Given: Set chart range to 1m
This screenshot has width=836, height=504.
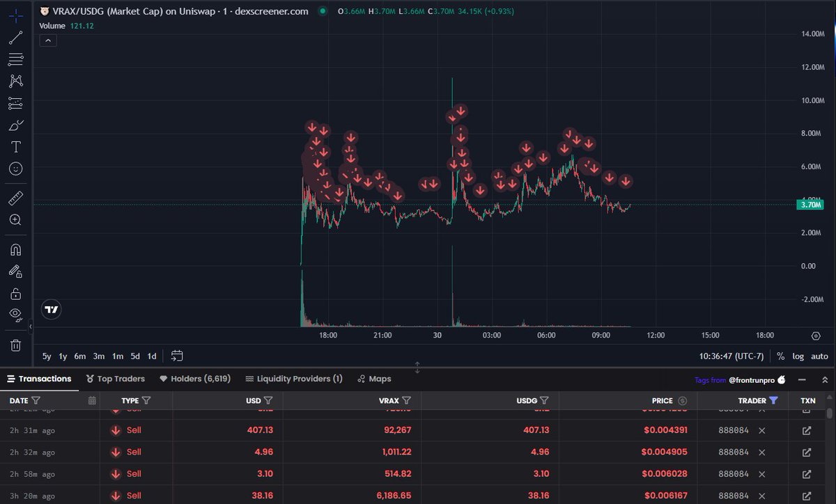Looking at the screenshot, I should point(118,356).
